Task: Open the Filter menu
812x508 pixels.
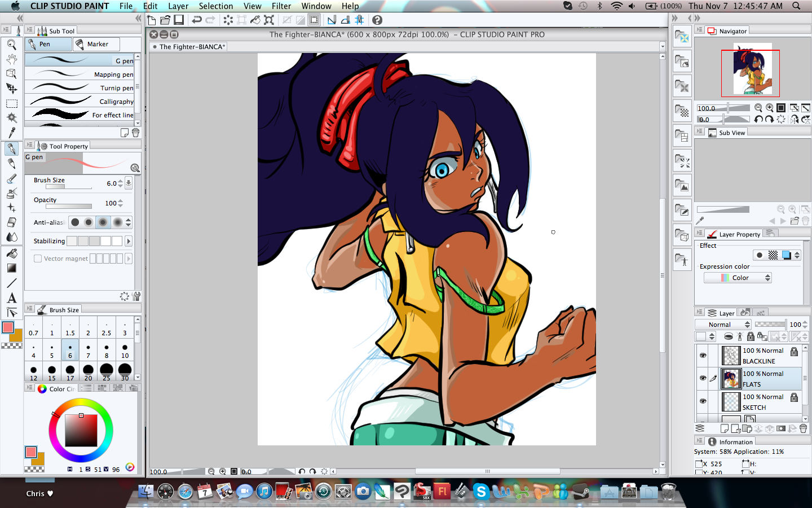Action: [281, 6]
